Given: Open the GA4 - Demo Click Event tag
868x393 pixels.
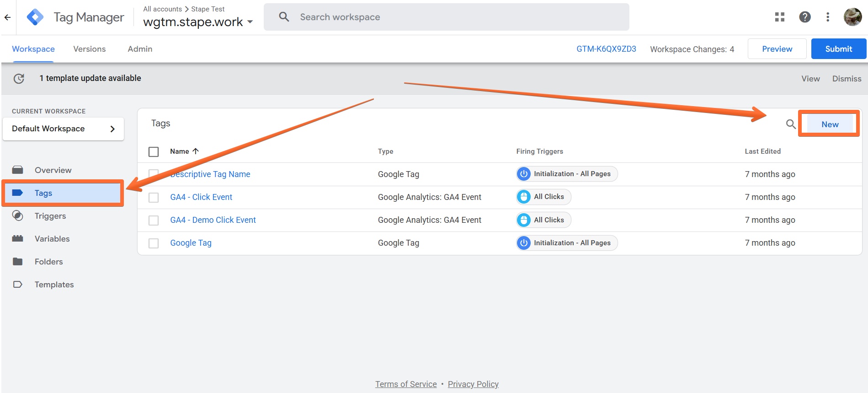Looking at the screenshot, I should coord(213,220).
